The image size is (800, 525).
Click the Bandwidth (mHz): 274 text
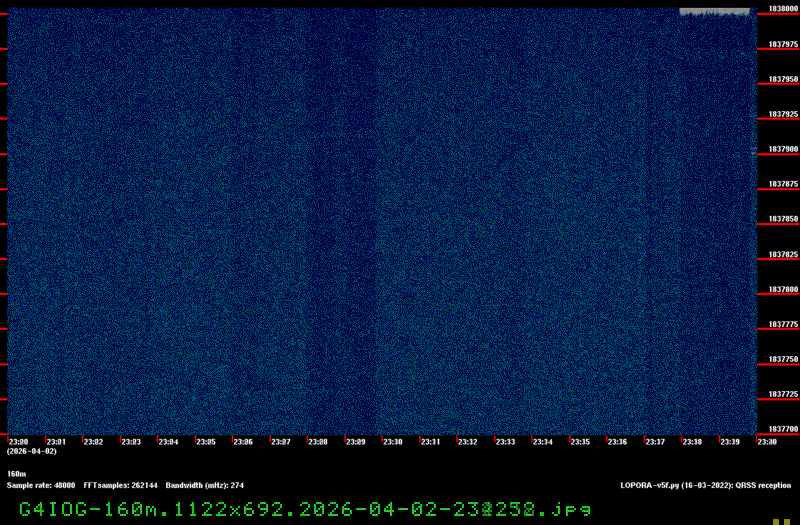(205, 485)
